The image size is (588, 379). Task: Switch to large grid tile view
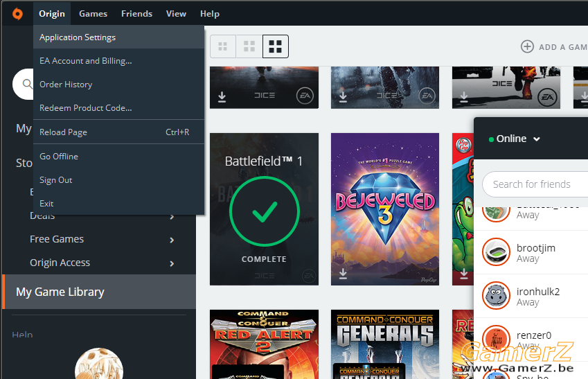point(276,46)
